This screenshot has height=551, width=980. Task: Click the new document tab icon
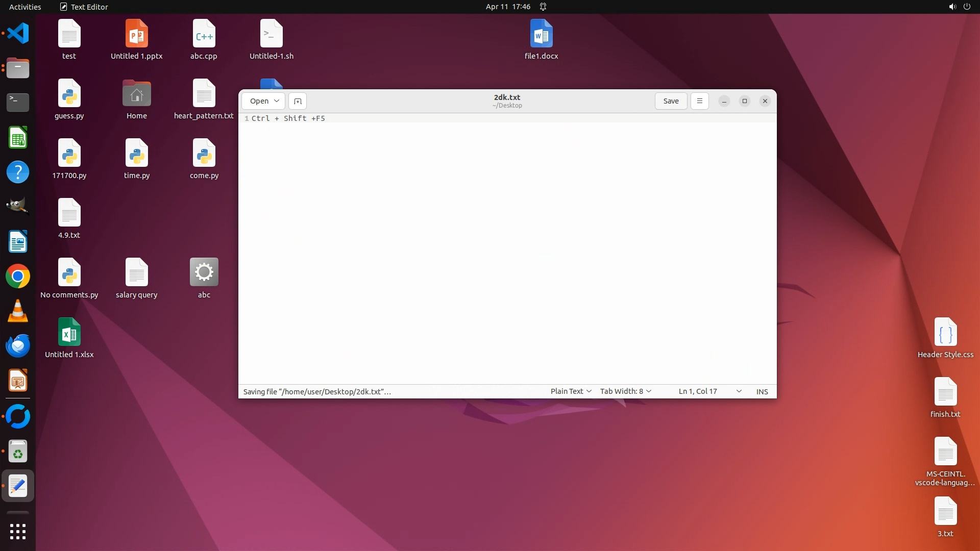(x=298, y=101)
